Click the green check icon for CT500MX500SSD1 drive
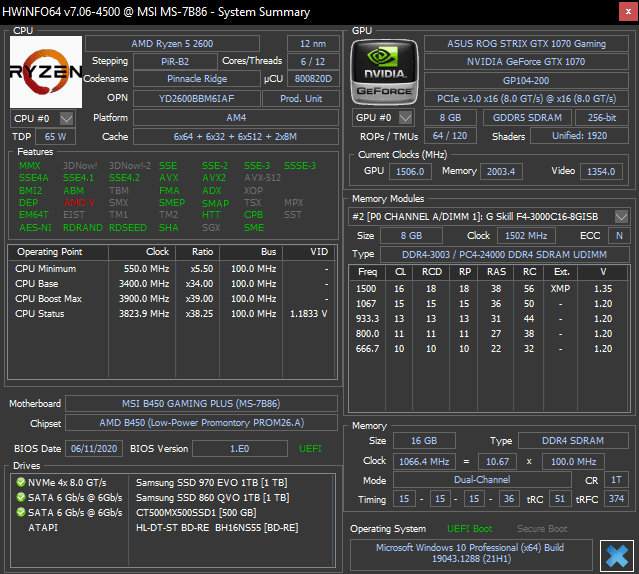 (x=21, y=512)
